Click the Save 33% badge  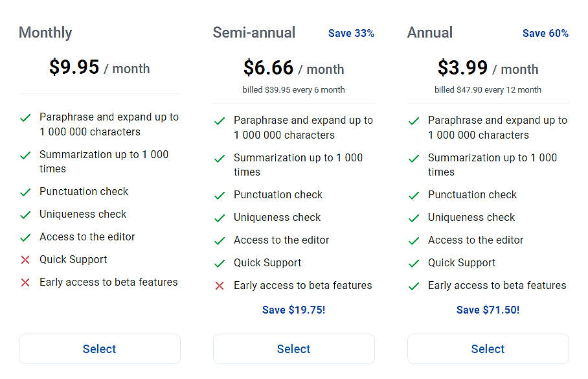click(351, 33)
